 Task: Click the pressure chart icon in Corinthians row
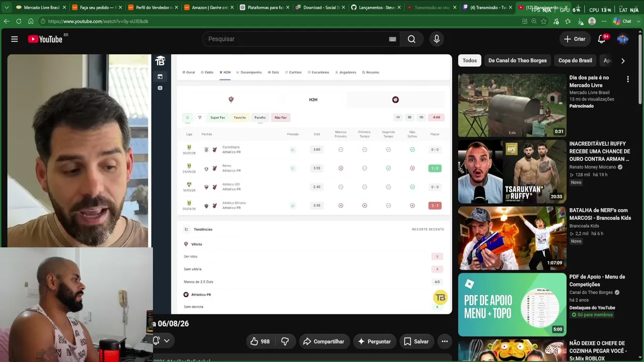293,149
